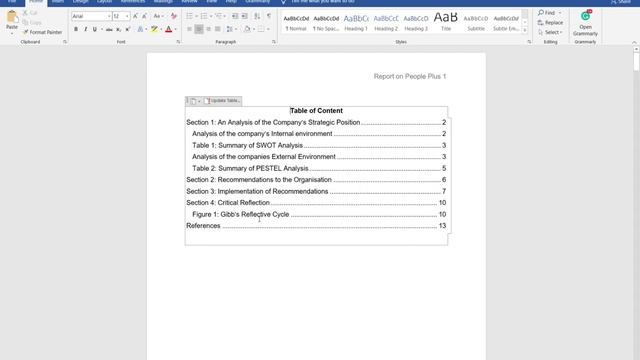Center align the text
Screen dimensions: 640x360
(x=199, y=29)
